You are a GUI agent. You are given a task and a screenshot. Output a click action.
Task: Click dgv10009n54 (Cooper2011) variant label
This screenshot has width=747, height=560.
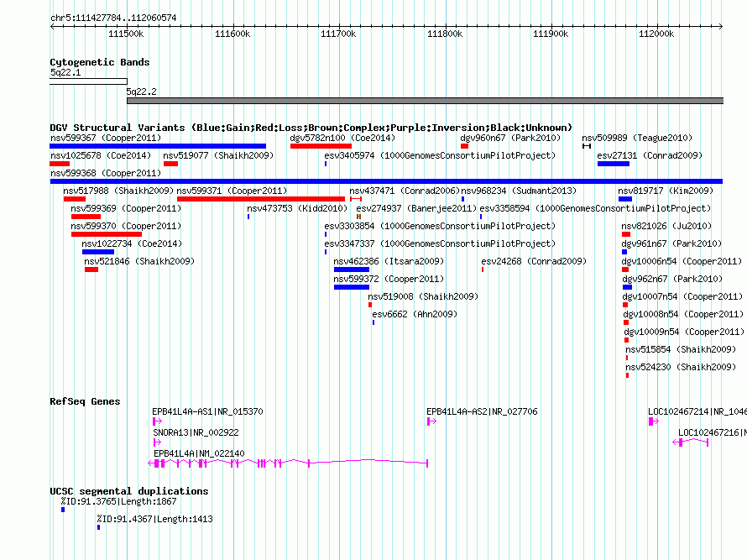click(x=684, y=332)
